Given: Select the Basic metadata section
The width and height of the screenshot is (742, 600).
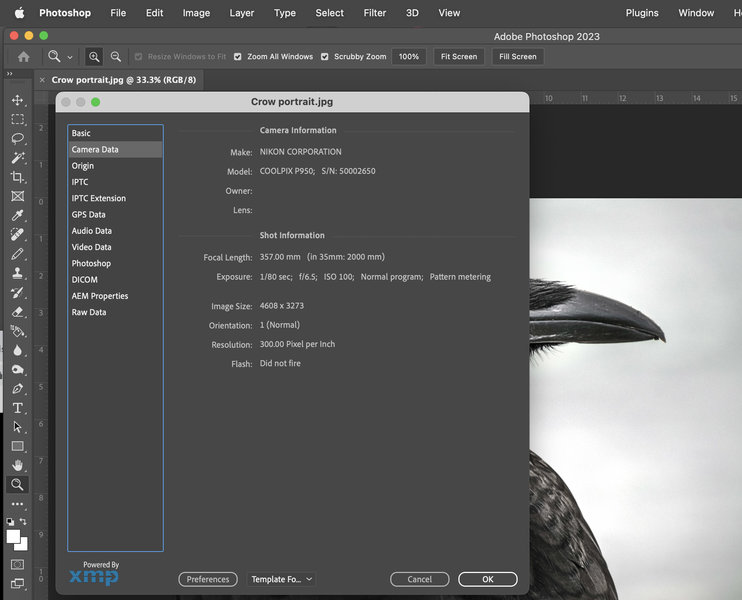Looking at the screenshot, I should 115,133.
